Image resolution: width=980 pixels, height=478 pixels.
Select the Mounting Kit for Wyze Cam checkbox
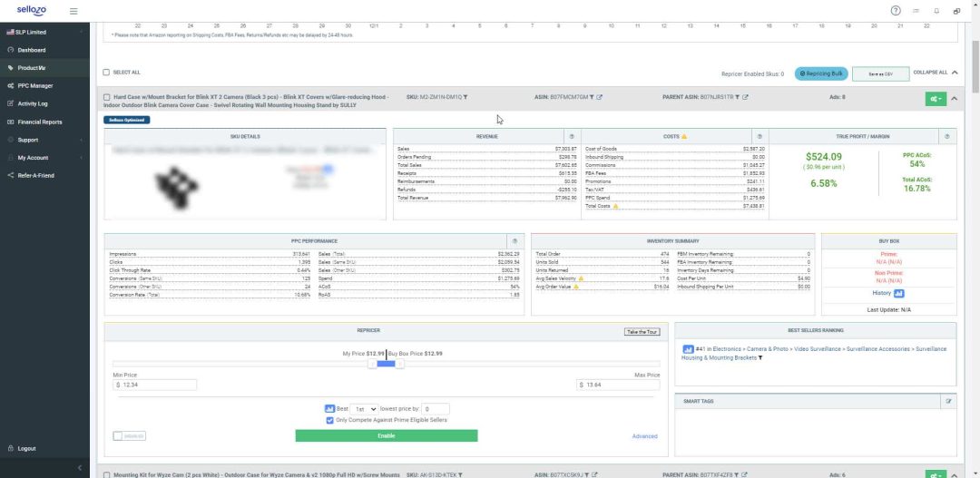tap(106, 475)
